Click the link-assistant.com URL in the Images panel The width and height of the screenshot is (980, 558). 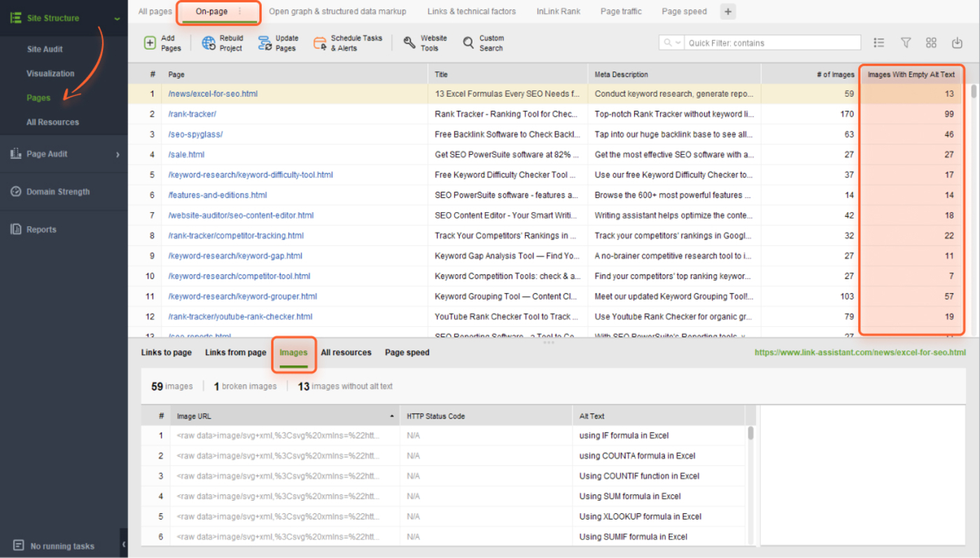[x=859, y=352]
